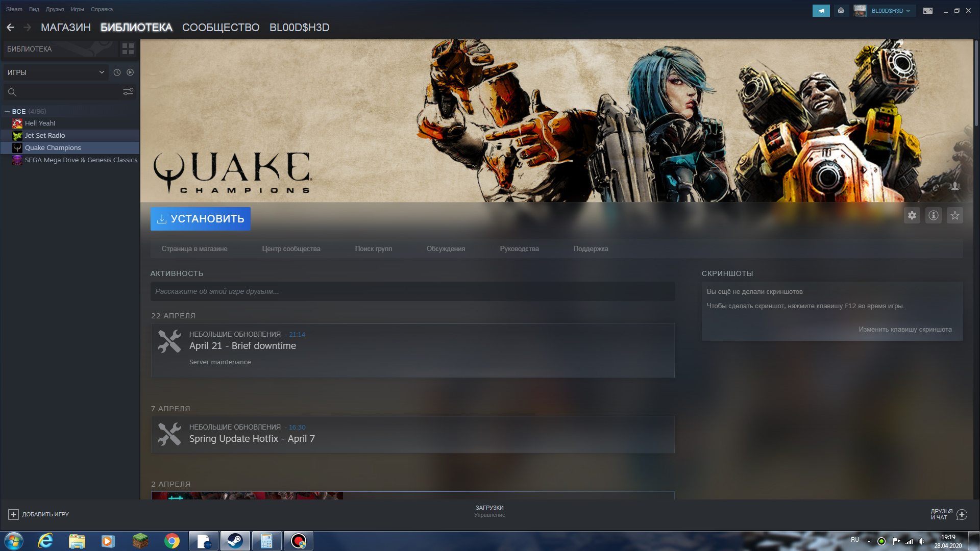Screen dimensions: 980x551
Task: Open BL00D$H3D profile tab
Action: (299, 28)
